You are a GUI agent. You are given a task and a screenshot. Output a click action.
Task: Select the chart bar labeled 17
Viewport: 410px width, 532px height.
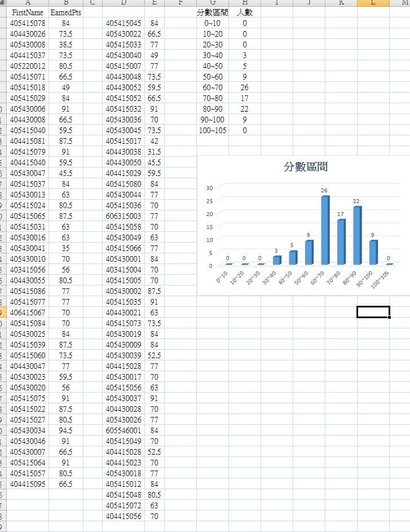coord(341,242)
